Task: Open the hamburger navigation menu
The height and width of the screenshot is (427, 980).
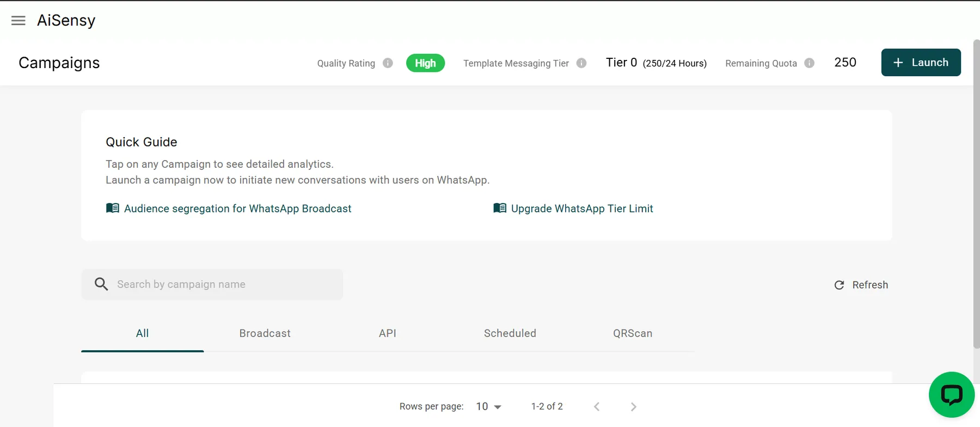Action: coord(19,21)
